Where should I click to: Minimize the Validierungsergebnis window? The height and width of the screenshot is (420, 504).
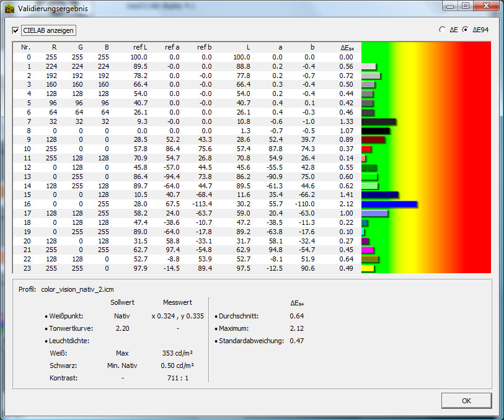coord(450,6)
